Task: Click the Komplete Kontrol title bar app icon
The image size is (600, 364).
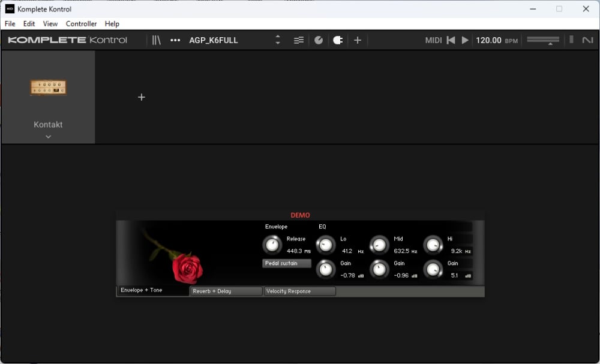Action: click(x=10, y=9)
